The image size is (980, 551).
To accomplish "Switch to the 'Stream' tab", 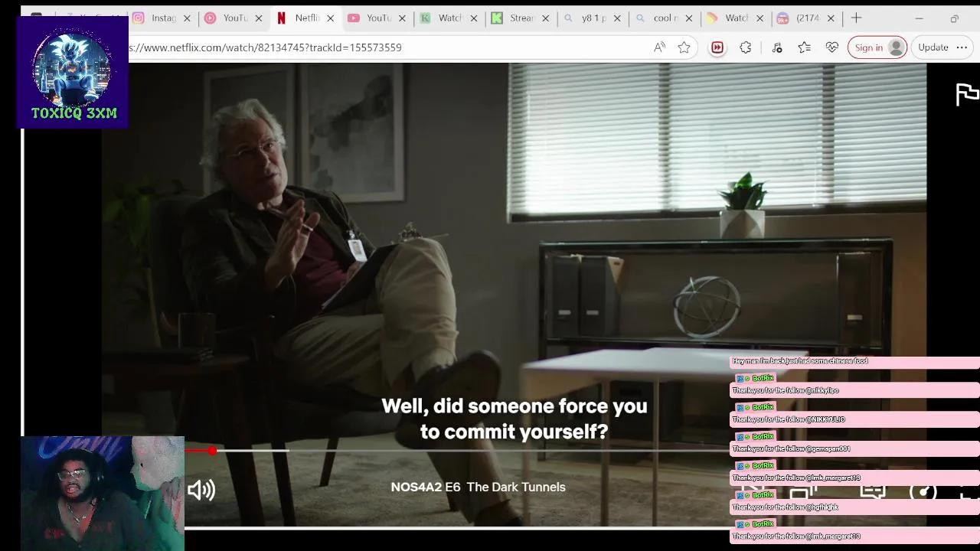I will click(514, 18).
